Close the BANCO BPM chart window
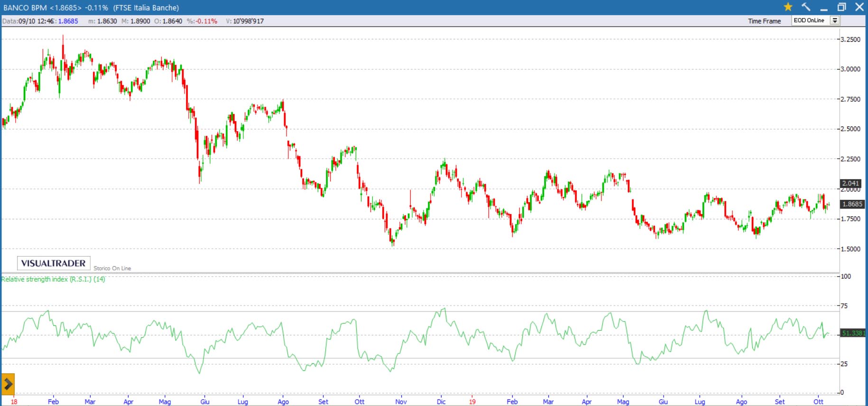Viewport: 868px width, 406px height. tap(859, 7)
